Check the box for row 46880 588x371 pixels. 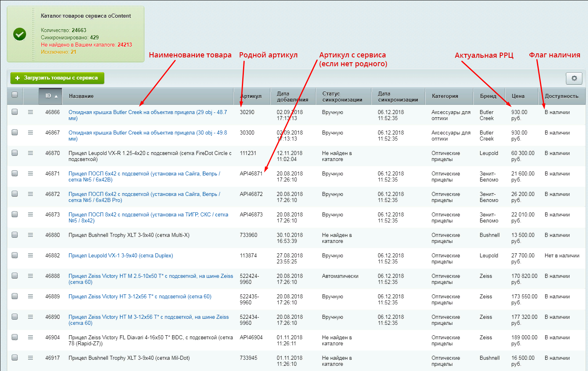click(x=15, y=234)
